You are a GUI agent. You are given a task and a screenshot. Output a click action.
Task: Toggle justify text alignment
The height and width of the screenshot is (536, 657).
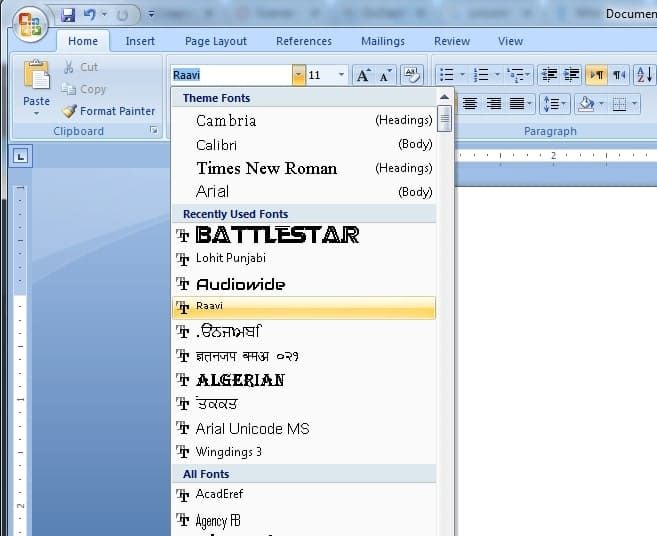click(516, 104)
